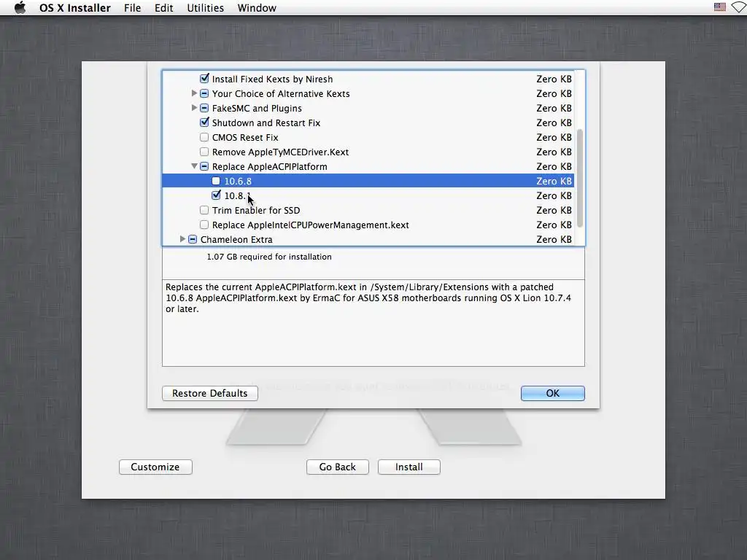Click Zero KB size of Chameleon Extra

point(554,239)
